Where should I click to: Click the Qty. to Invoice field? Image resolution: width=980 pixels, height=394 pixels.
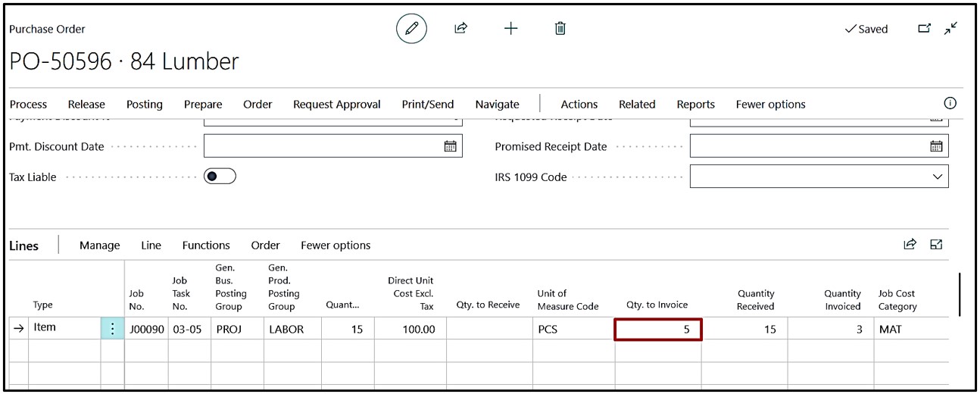tap(657, 330)
